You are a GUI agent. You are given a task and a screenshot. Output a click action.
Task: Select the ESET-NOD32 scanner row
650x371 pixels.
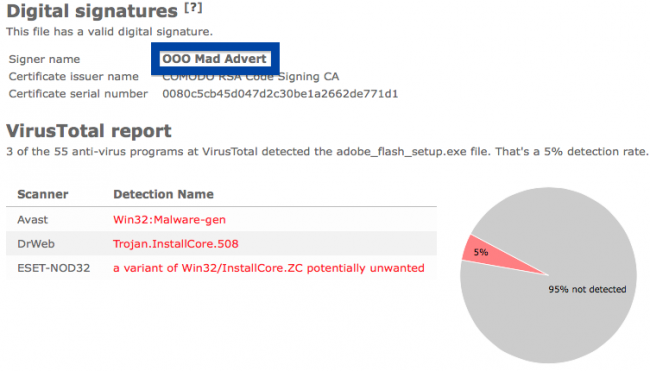click(221, 268)
